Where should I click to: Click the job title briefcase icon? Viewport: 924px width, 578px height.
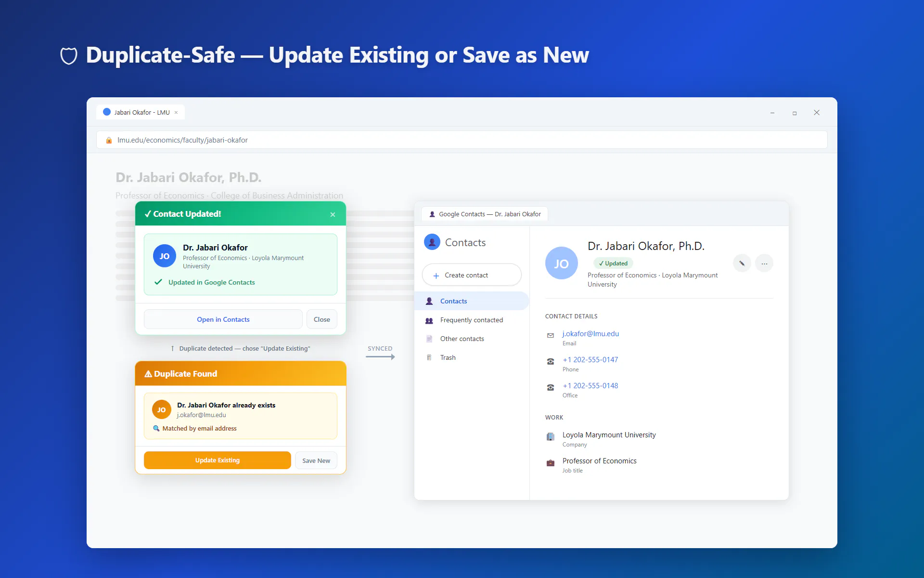(551, 463)
